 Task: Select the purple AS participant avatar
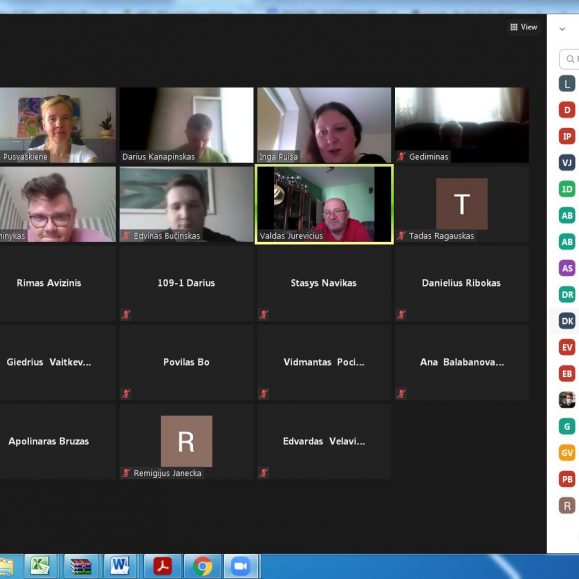pyautogui.click(x=567, y=268)
